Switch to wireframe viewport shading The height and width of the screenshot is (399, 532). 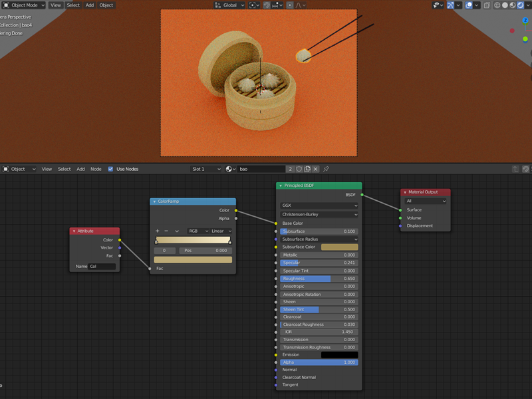pos(497,5)
